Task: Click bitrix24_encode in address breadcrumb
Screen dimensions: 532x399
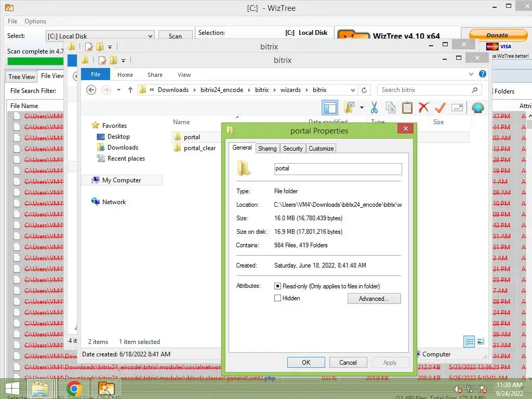Action: click(221, 90)
